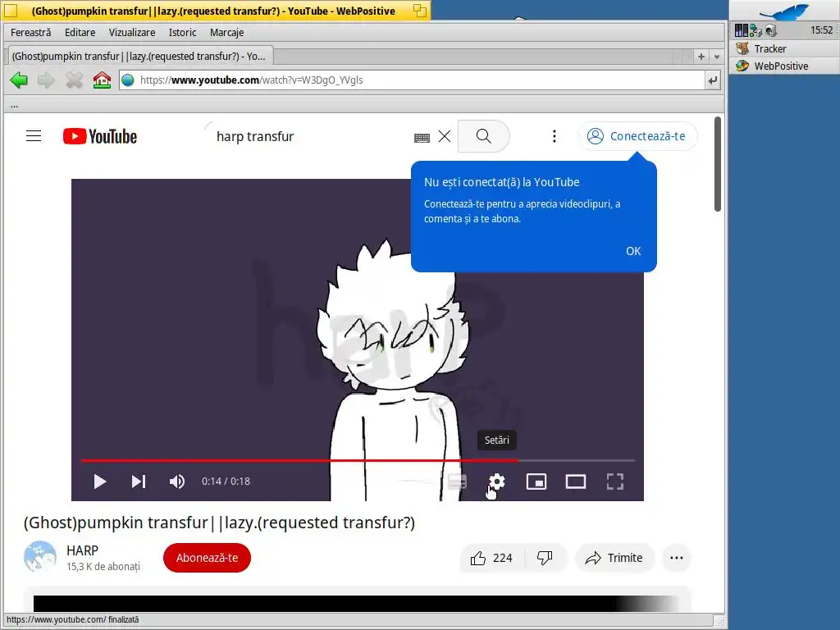This screenshot has width=840, height=630.
Task: Share video using Trimite button
Action: pyautogui.click(x=614, y=558)
